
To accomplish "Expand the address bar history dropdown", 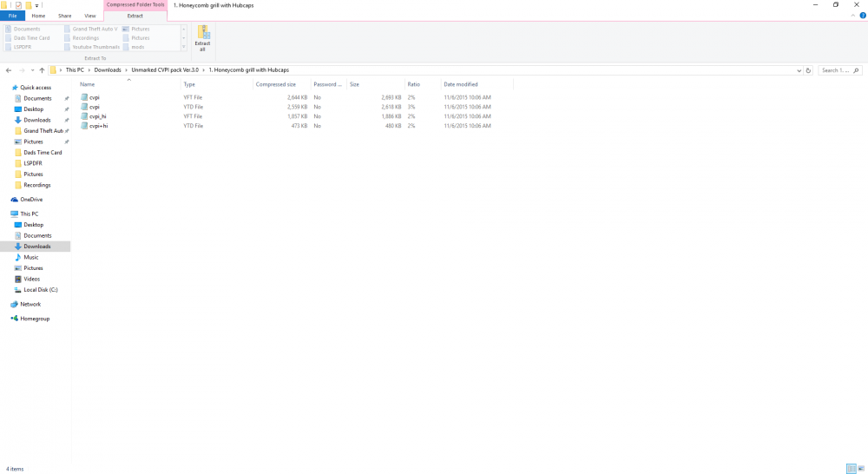I will (x=799, y=70).
